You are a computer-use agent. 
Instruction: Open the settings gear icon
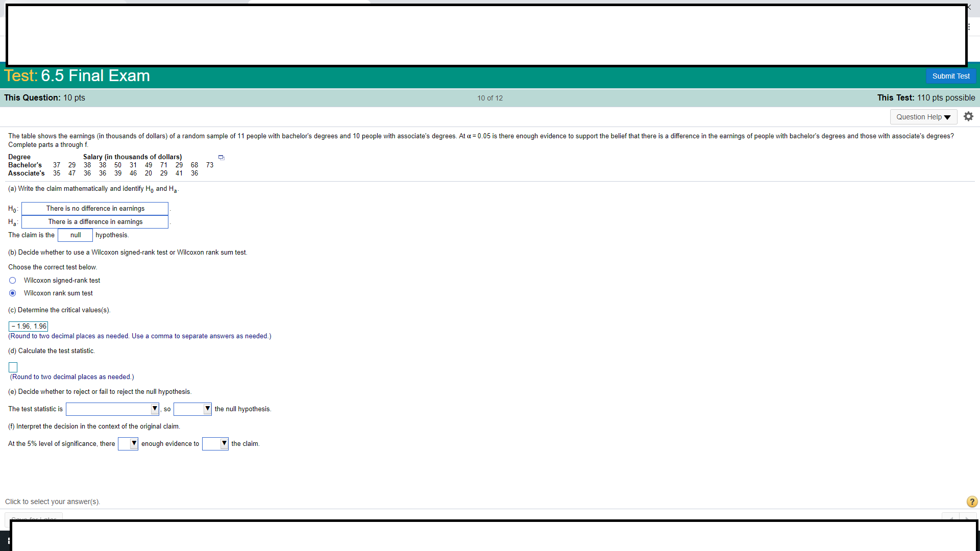968,117
